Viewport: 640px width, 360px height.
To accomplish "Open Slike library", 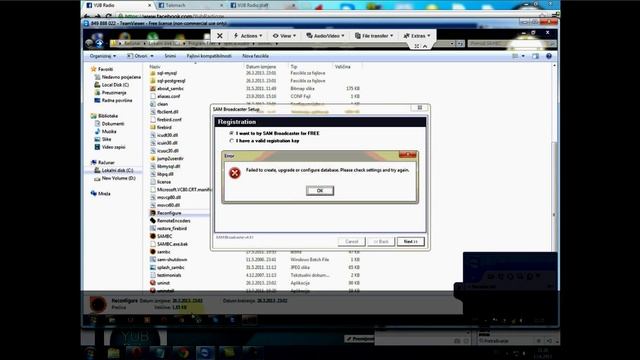I will 103,139.
